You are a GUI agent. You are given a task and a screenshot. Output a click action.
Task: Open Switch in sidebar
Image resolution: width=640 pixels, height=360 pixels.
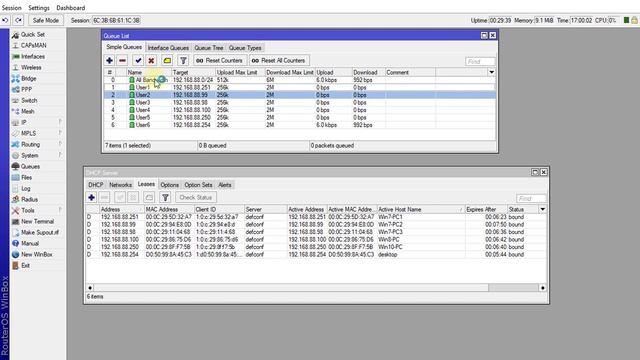point(29,101)
